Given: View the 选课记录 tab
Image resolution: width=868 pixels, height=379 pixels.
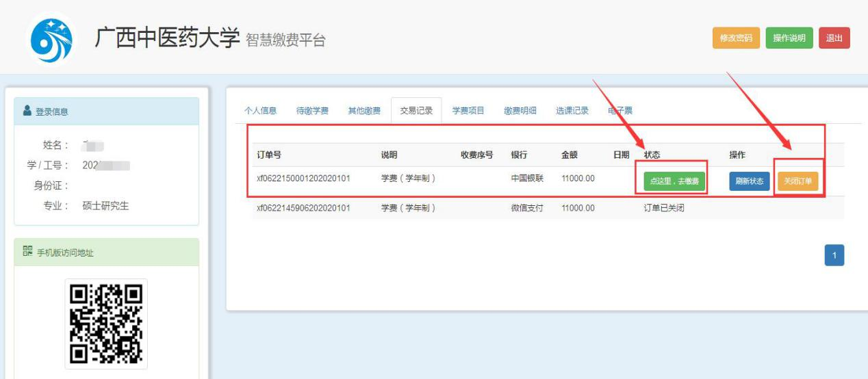Looking at the screenshot, I should click(x=572, y=111).
